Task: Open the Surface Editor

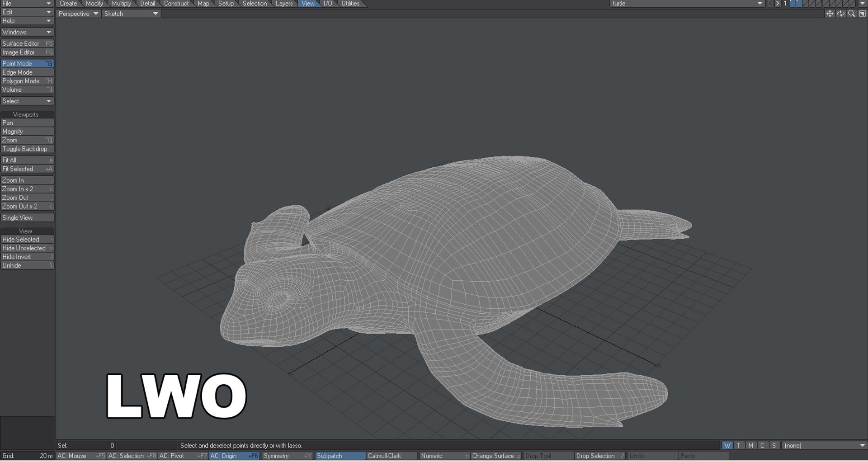Action: point(27,43)
